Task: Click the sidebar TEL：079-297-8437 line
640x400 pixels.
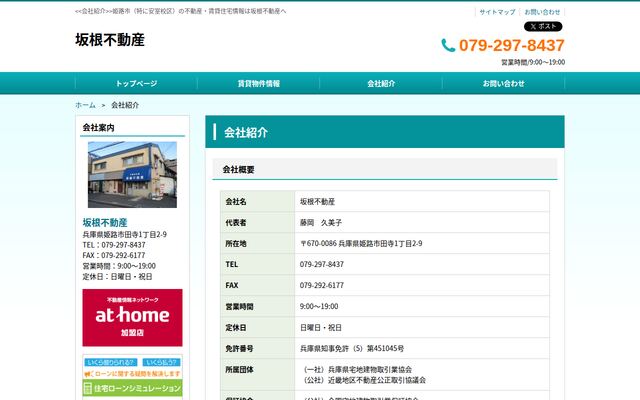Action: (x=114, y=245)
